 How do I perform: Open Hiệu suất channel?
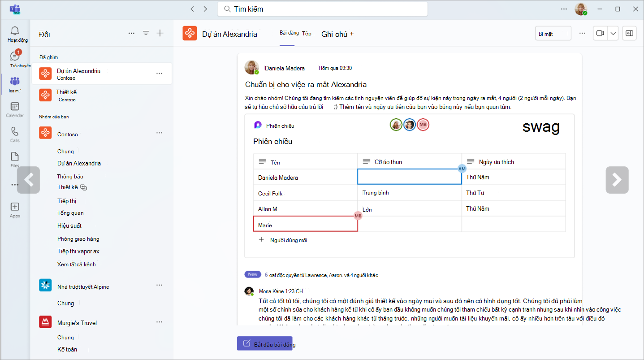click(69, 226)
